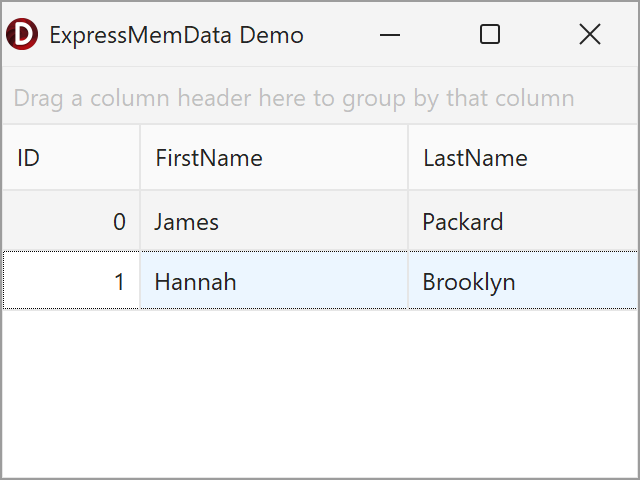
Task: Minimize the ExpressMemData Demo window
Action: pos(390,35)
